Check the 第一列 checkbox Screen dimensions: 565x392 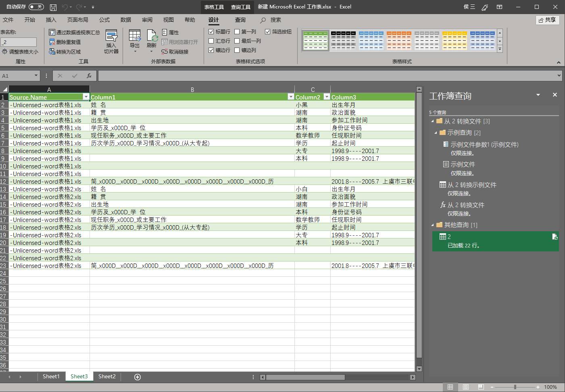238,32
